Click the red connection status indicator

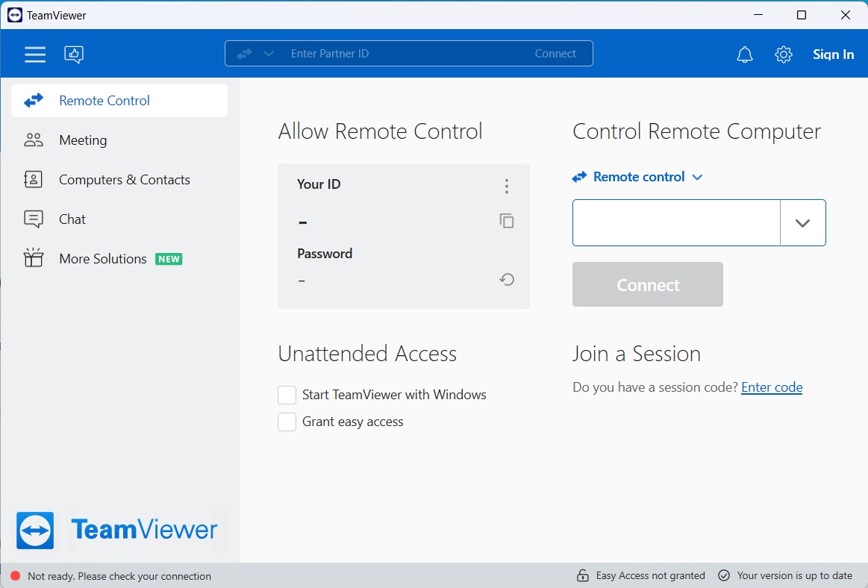click(16, 576)
